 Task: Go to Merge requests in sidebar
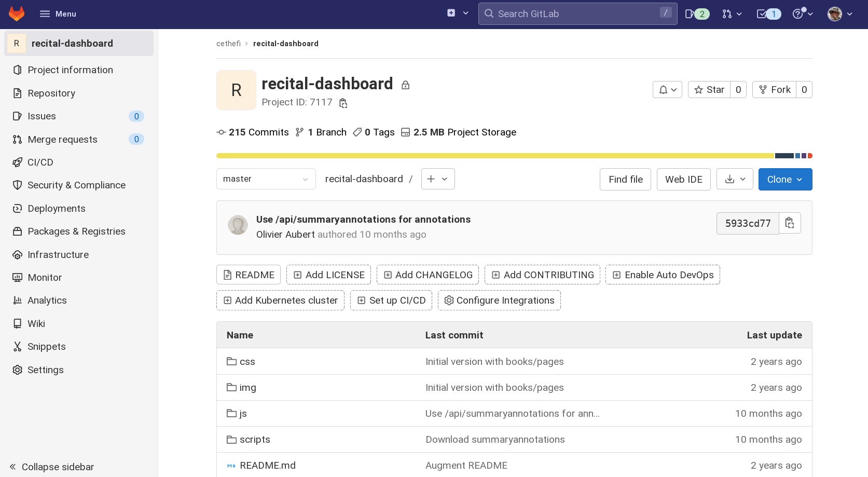(x=79, y=139)
